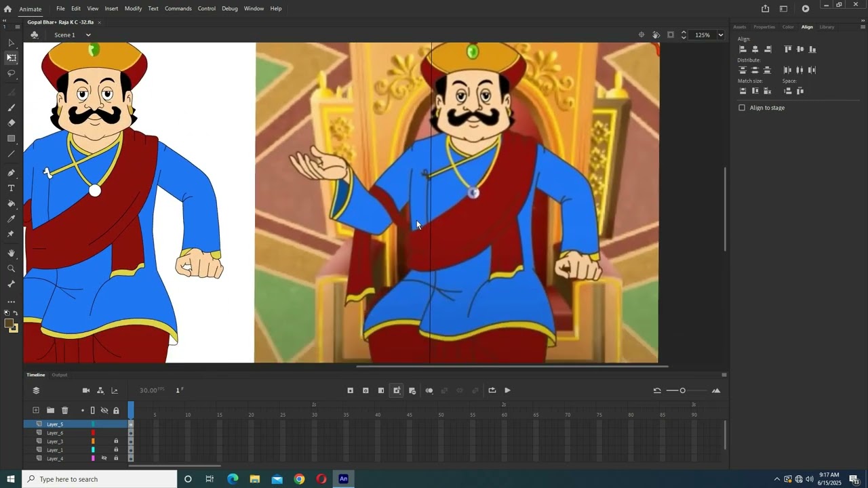Toggle hide all layers eye icon
Viewport: 868px width, 488px height.
click(104, 410)
